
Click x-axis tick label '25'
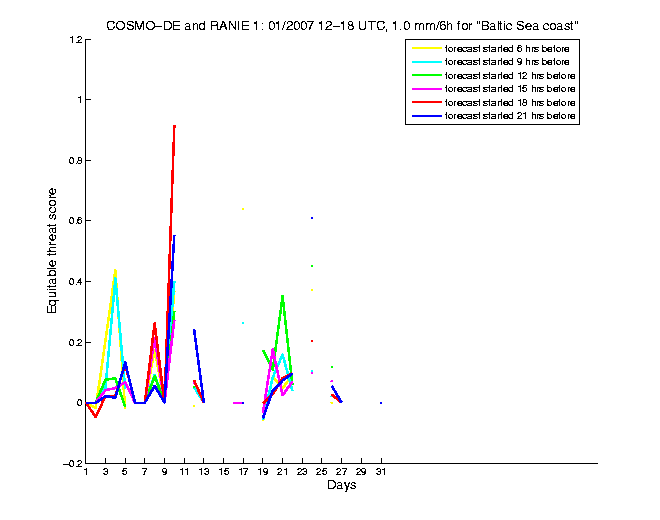tap(322, 472)
